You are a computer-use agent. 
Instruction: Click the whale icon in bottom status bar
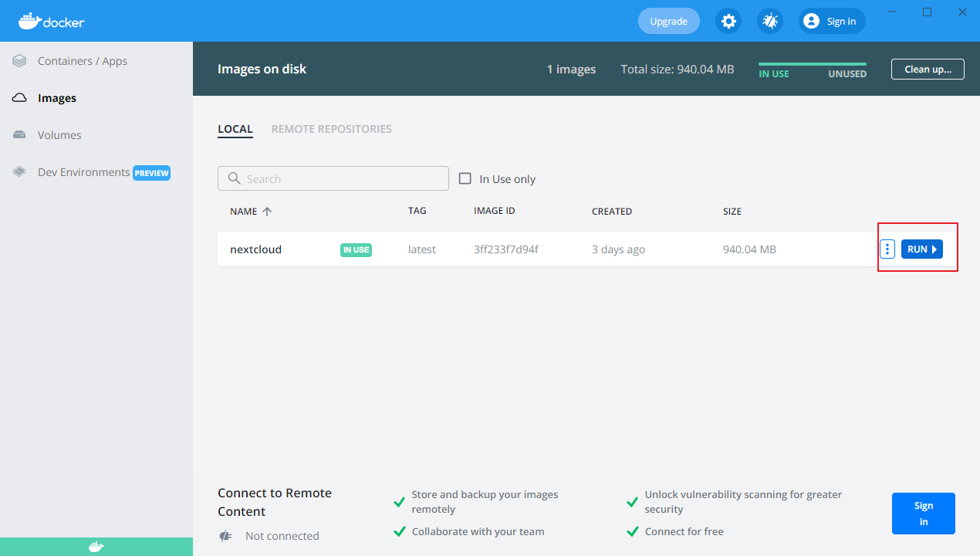click(96, 547)
